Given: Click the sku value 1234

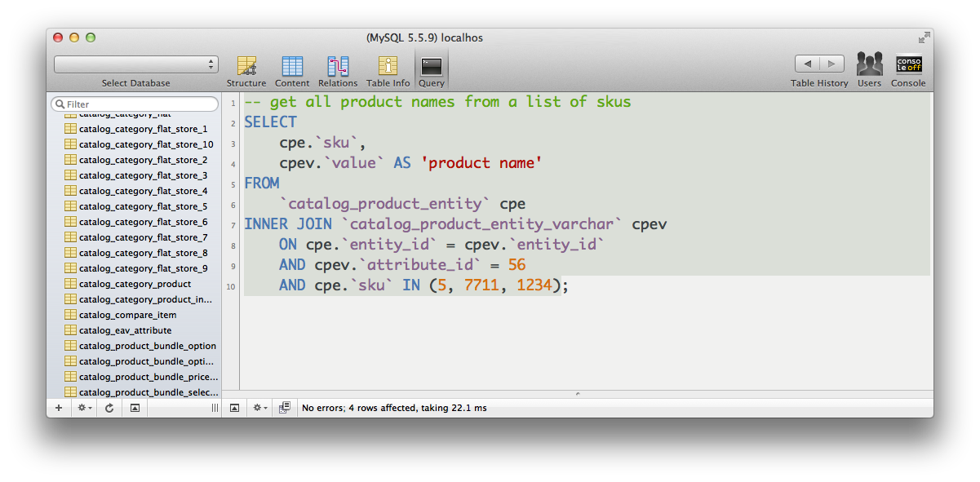Looking at the screenshot, I should pos(534,285).
